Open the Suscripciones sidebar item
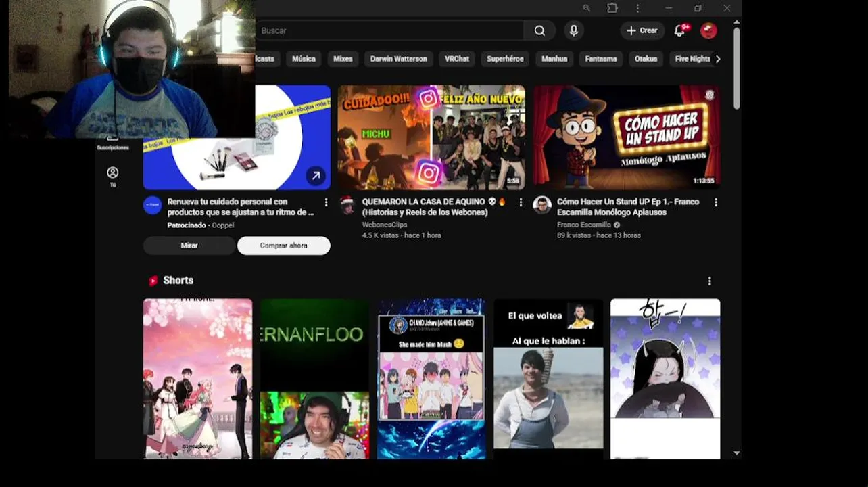 pos(113,144)
